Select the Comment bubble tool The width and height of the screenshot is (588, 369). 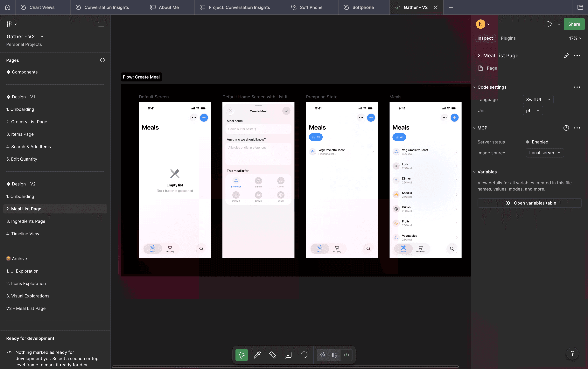coord(304,355)
